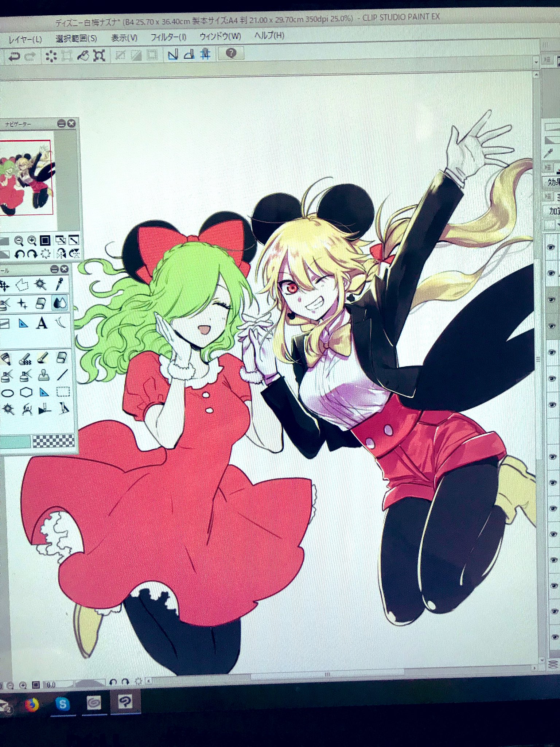Toggle Snap to Grid icon
This screenshot has height=747, width=560.
coord(205,54)
